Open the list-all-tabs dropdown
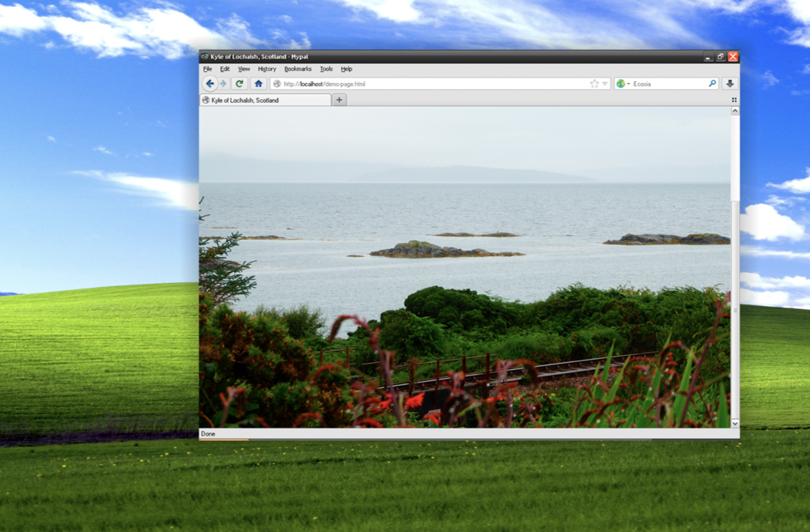The height and width of the screenshot is (532, 810). pos(734,100)
